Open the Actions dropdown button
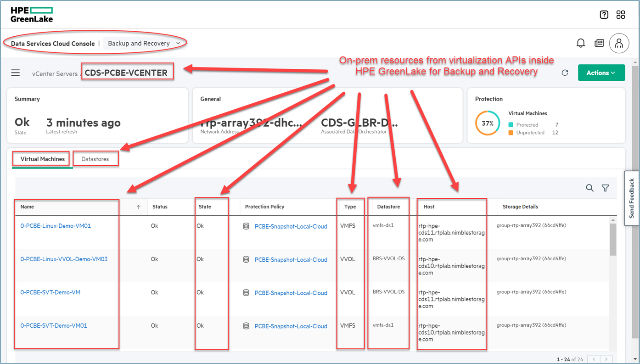The height and width of the screenshot is (364, 640). [x=601, y=73]
